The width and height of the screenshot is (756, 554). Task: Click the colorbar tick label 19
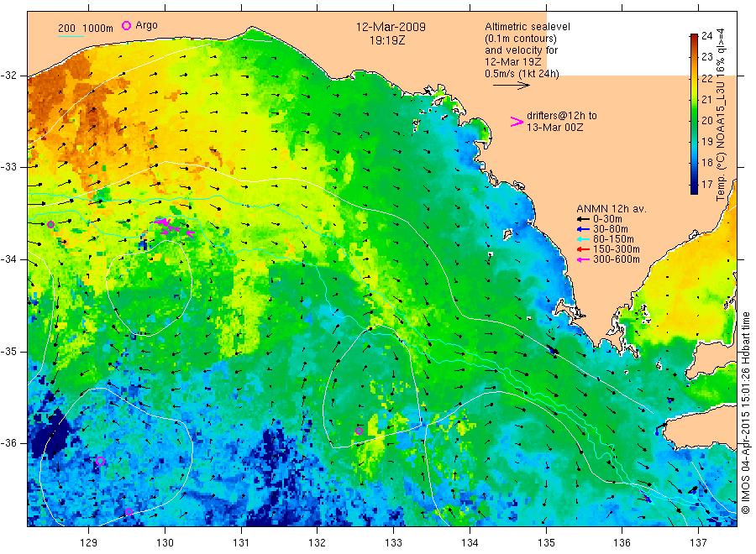click(x=706, y=142)
